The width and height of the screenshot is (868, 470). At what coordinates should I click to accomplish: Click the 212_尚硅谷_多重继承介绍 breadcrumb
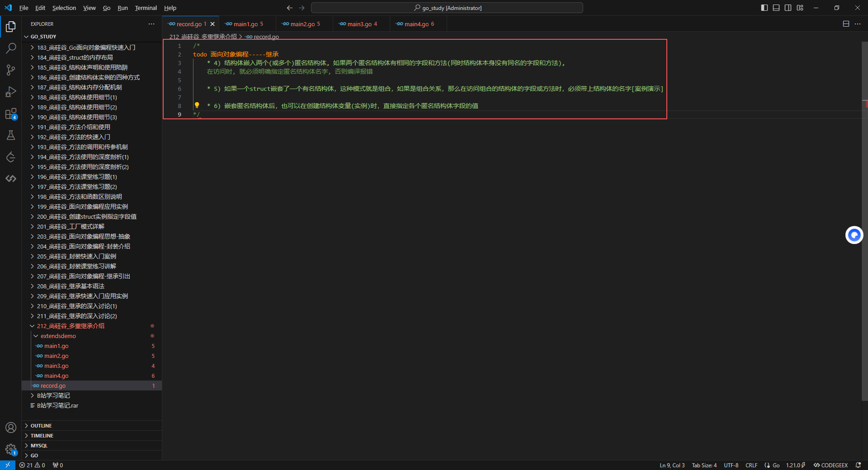point(203,37)
